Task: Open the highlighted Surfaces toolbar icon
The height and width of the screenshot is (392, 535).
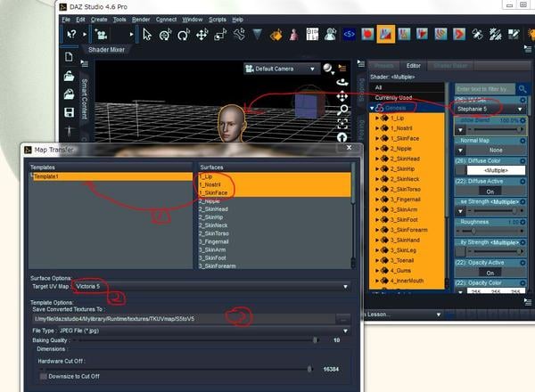Action: click(385, 34)
